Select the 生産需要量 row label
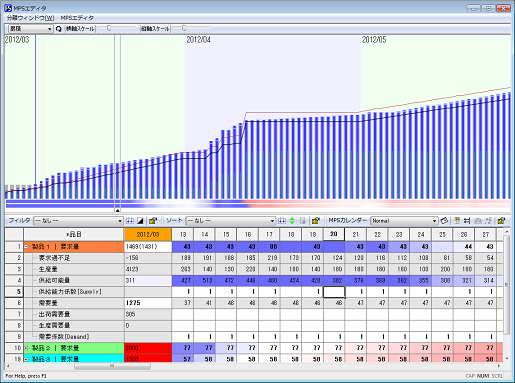The width and height of the screenshot is (515, 383). (x=54, y=325)
